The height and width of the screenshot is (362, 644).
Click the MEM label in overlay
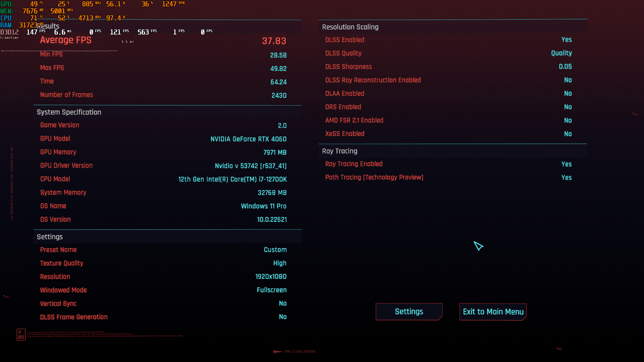(x=6, y=11)
